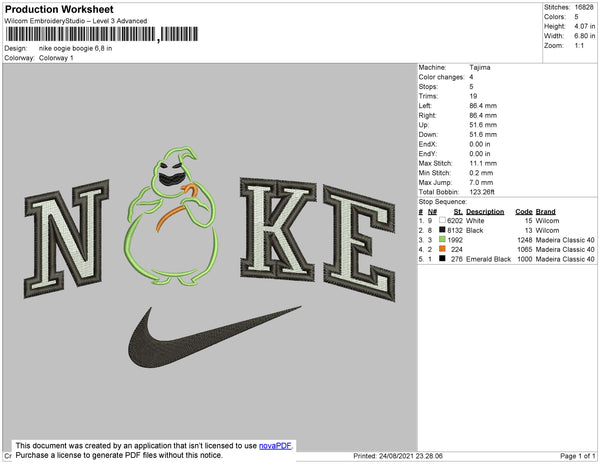Image resolution: width=600 pixels, height=464 pixels.
Task: Click the embroidered letter E
Action: 359,243
